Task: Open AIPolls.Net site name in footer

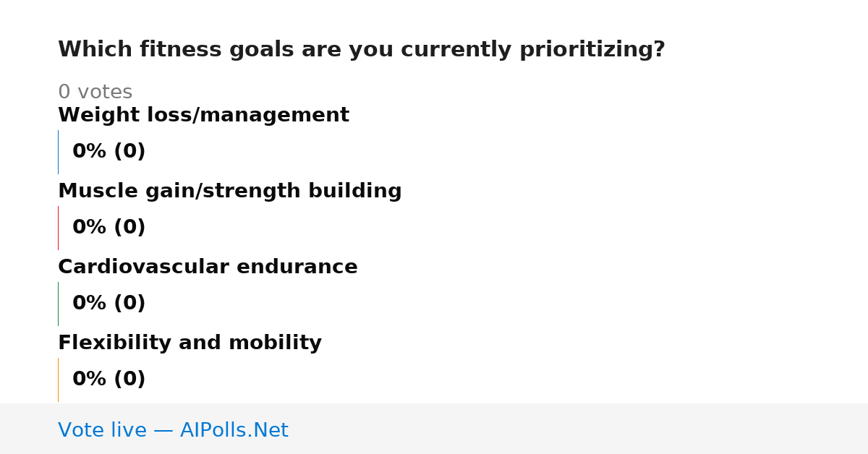Action: tap(234, 430)
